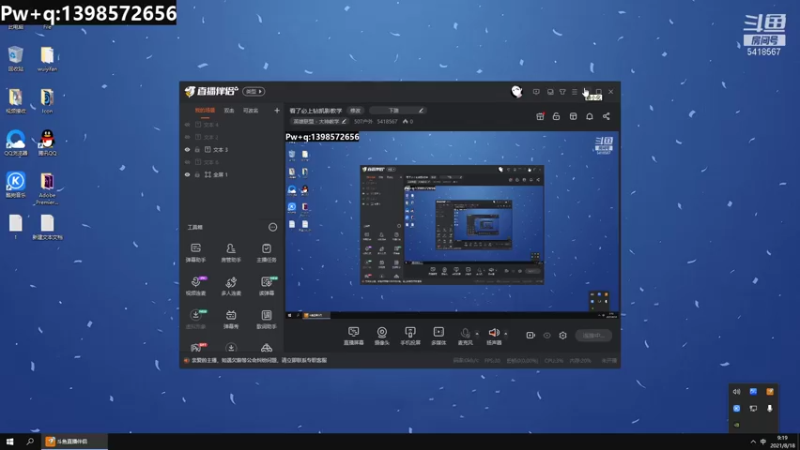The height and width of the screenshot is (450, 800).
Task: Click the gift box icon with red dot
Action: coord(540,116)
